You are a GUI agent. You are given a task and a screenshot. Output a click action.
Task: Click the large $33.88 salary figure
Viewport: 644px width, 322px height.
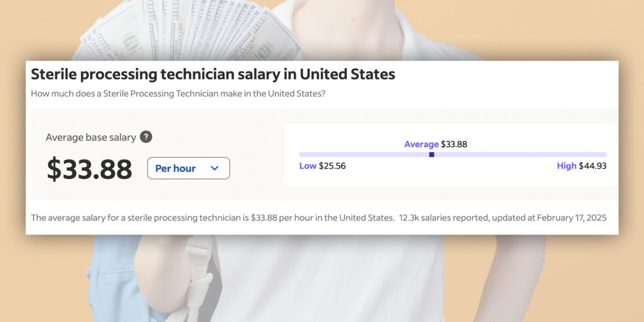(89, 169)
